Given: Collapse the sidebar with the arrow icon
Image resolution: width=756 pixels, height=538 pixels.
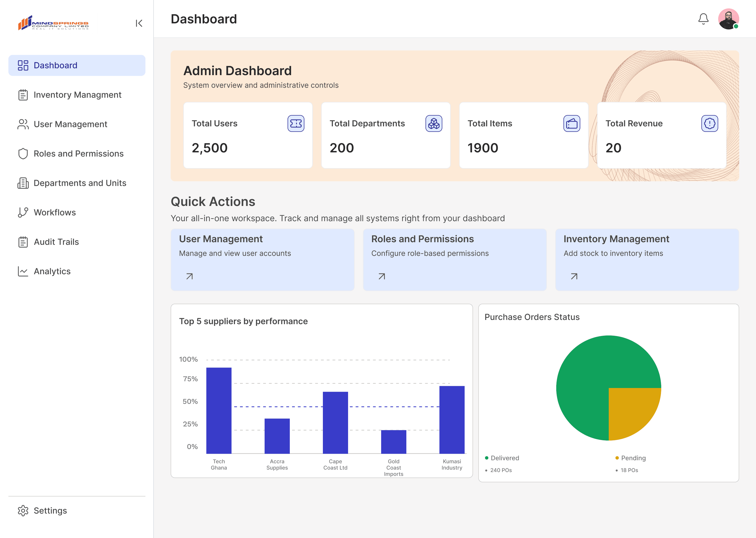Looking at the screenshot, I should (139, 23).
